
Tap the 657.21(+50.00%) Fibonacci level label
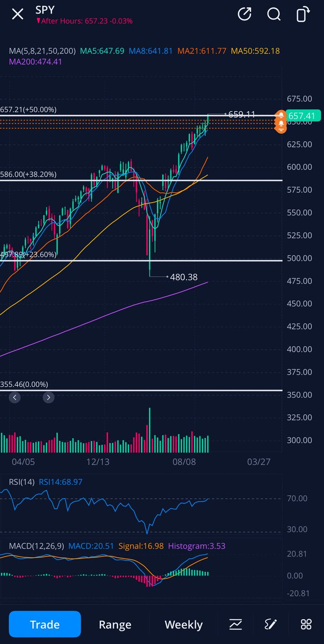[x=28, y=109]
